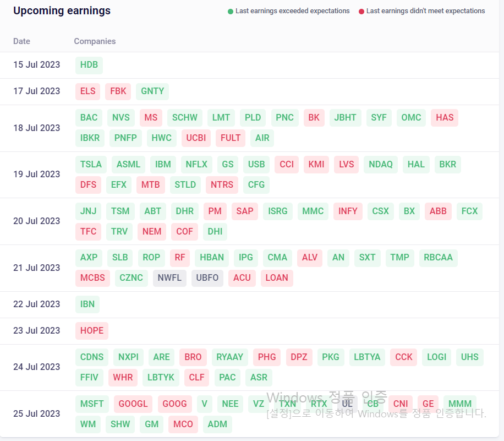Click the MMM ticker
504x441 pixels.
tap(460, 404)
